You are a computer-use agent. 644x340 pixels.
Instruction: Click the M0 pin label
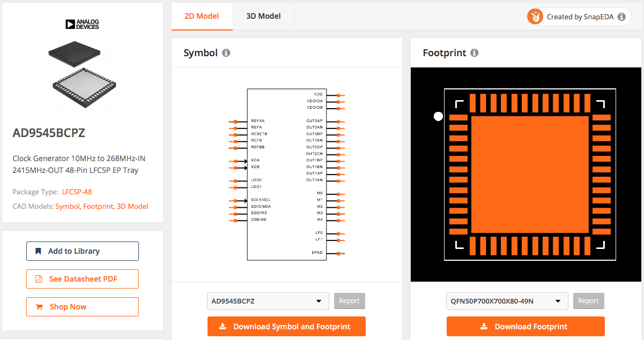click(320, 193)
